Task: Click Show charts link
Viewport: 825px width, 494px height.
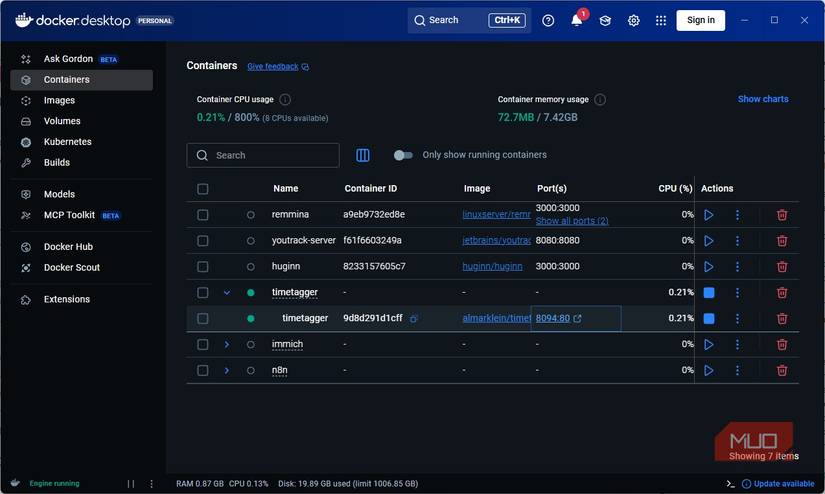Action: 763,99
